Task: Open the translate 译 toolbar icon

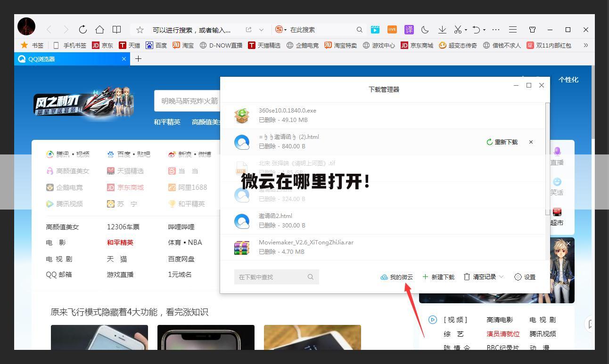Action: (409, 30)
